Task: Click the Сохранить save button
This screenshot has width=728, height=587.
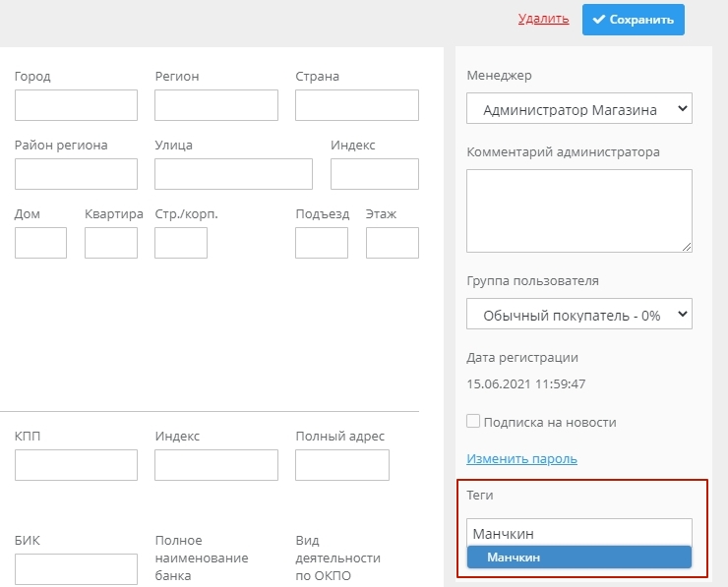Action: pos(633,20)
